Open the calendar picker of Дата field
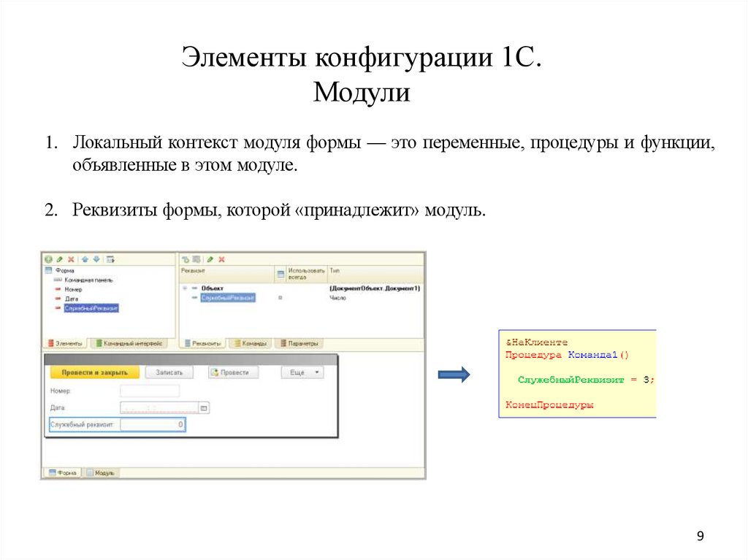Viewport: 748px width, 560px height. coord(204,408)
